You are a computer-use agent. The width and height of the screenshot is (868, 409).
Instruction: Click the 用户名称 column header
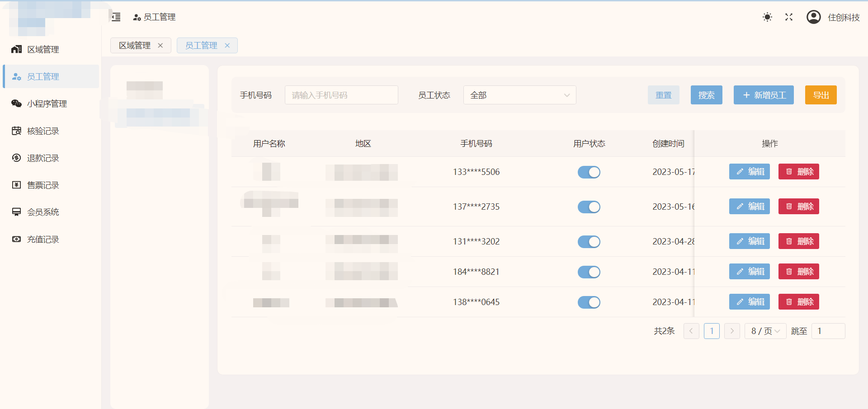click(x=269, y=144)
